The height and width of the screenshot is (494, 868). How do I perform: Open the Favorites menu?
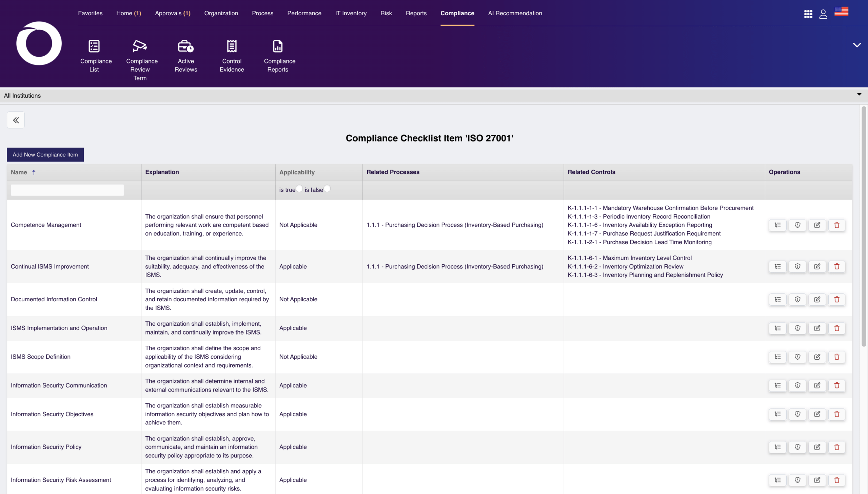pyautogui.click(x=90, y=13)
